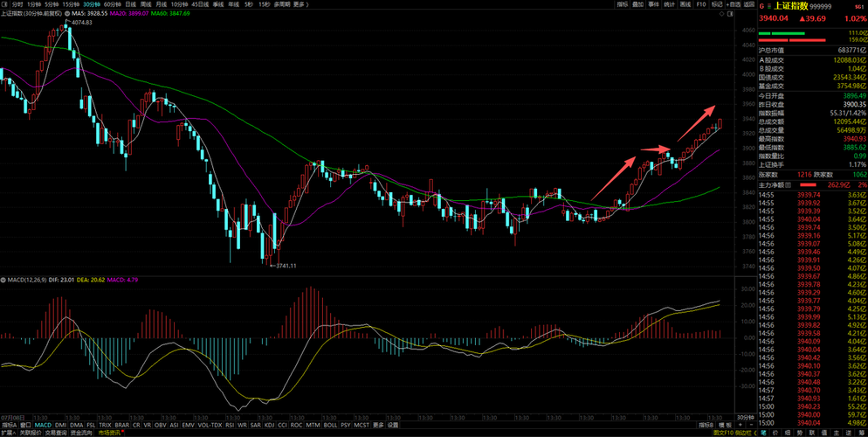The width and height of the screenshot is (868, 437).
Task: Switch chart to 日线 daily view
Action: [131, 3]
